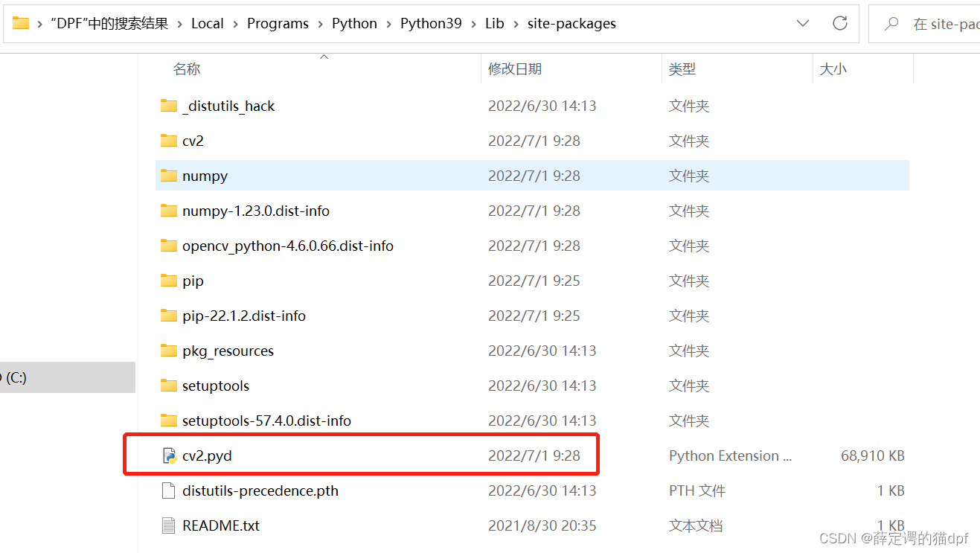Navigate to Programs via breadcrumb
The image size is (980, 553).
point(278,23)
